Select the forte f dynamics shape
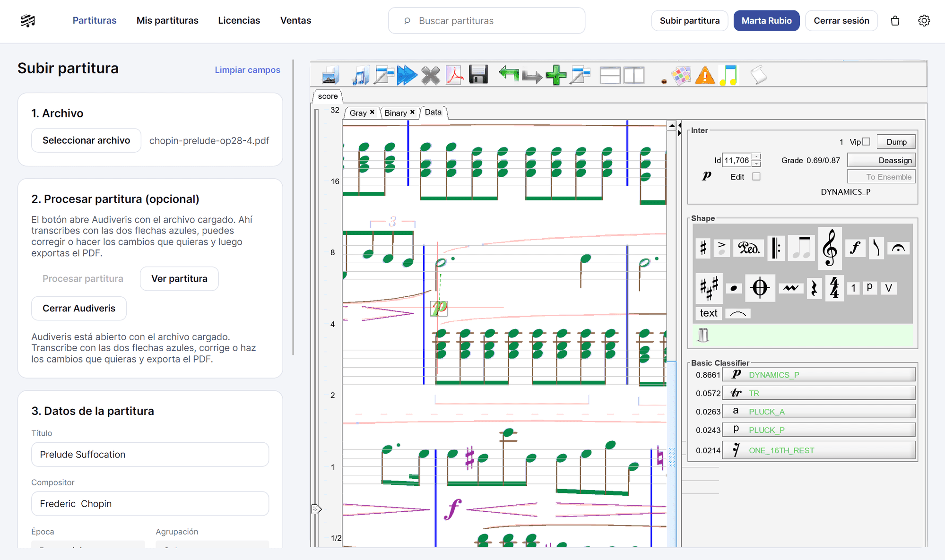 coord(855,248)
